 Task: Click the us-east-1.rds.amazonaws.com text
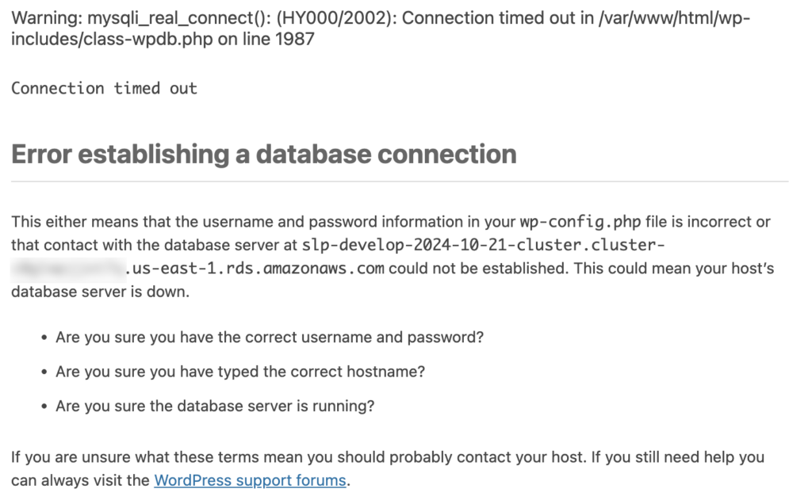(x=255, y=269)
